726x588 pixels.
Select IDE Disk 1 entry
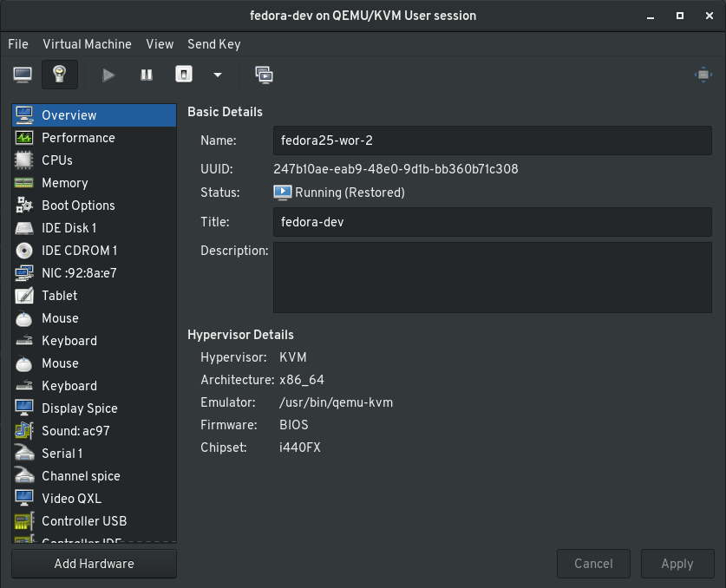(94, 228)
